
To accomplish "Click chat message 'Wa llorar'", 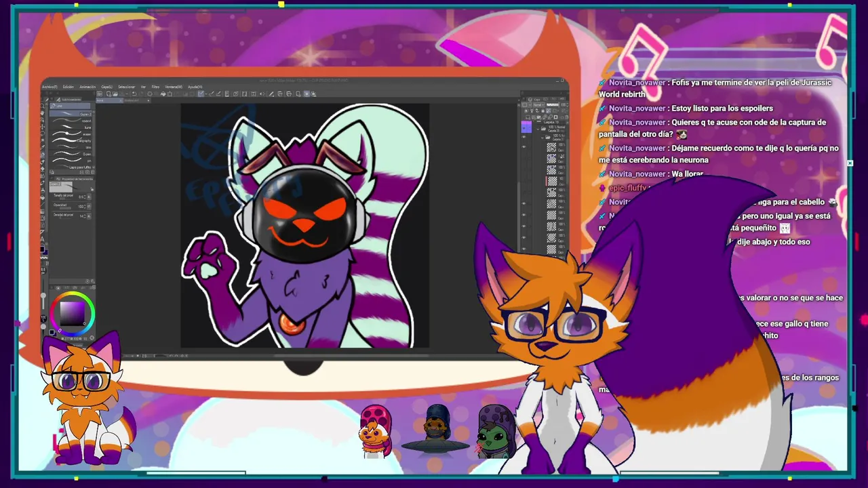I will 688,174.
